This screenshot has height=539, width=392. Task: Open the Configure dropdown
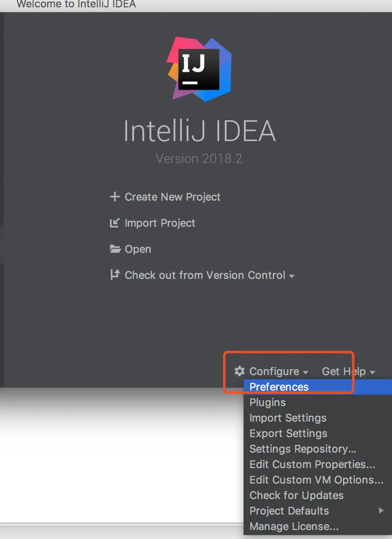(279, 371)
